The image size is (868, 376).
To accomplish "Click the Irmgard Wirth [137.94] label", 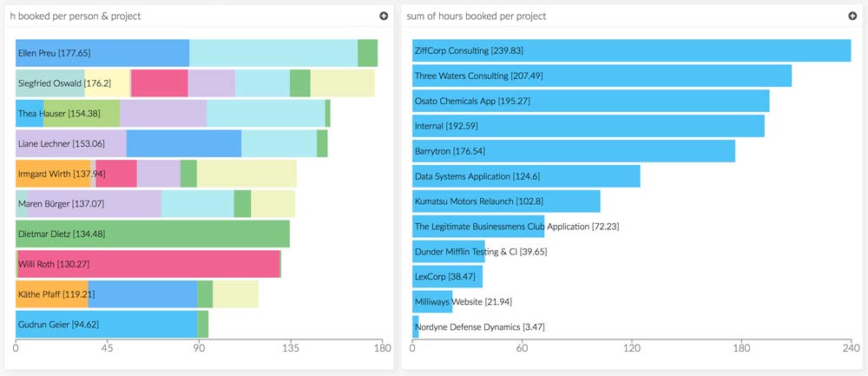I will coord(62,174).
